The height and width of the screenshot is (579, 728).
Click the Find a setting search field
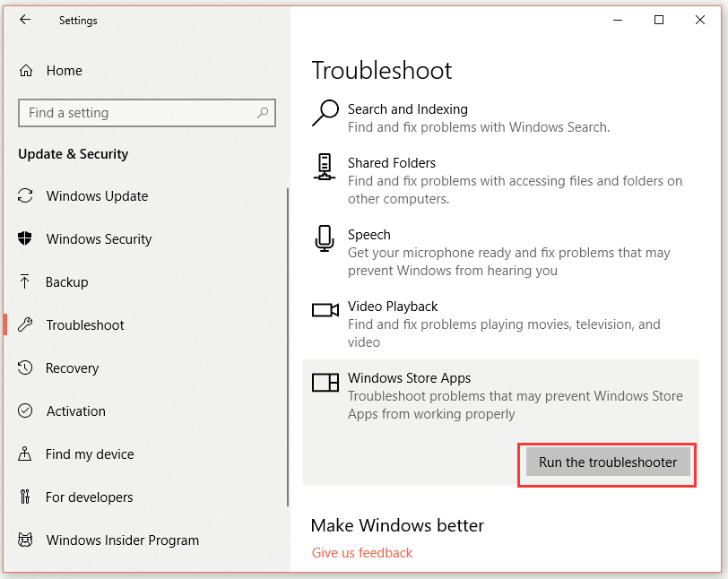point(147,113)
